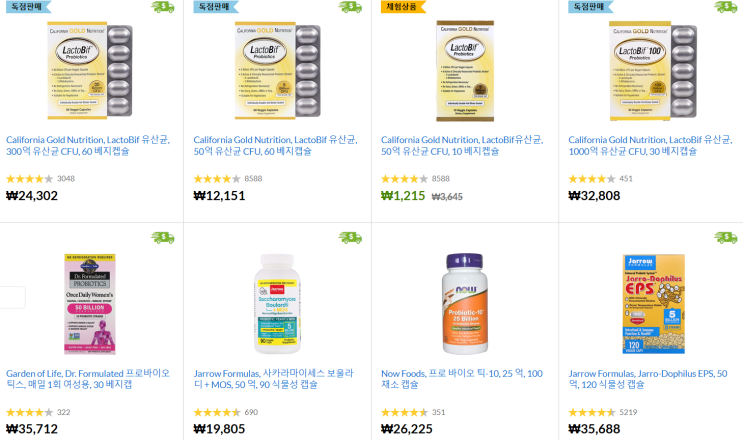The width and height of the screenshot is (743, 440).
Task: Open the Garden of Life Dr. Formulated product link
Action: (x=88, y=379)
